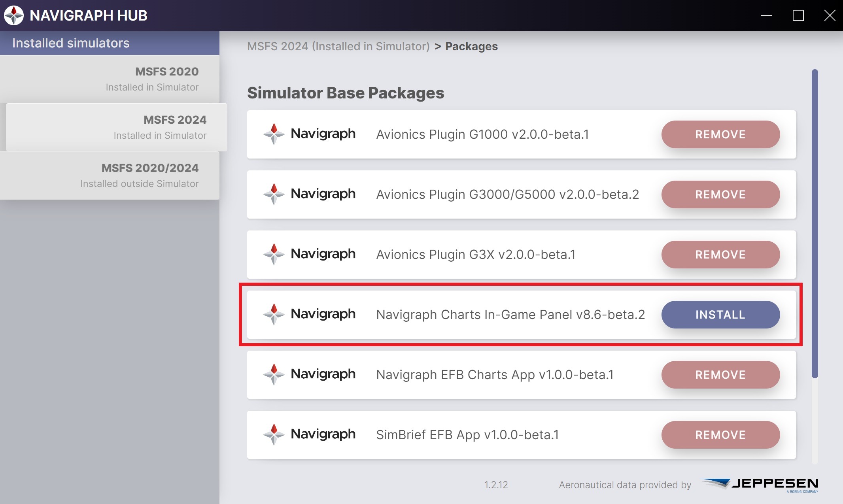The height and width of the screenshot is (504, 843).
Task: Select MSFS 2024 Installed in Simulator entry
Action: click(x=117, y=127)
